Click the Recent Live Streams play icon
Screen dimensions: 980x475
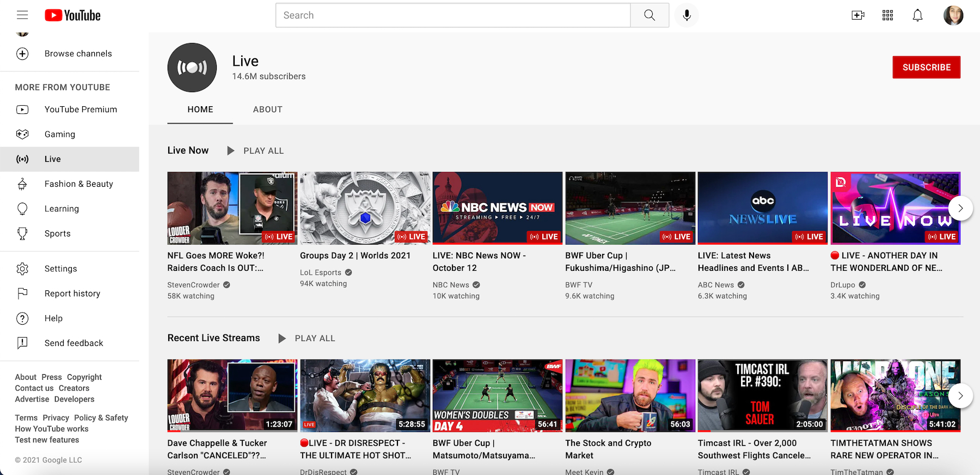(282, 338)
